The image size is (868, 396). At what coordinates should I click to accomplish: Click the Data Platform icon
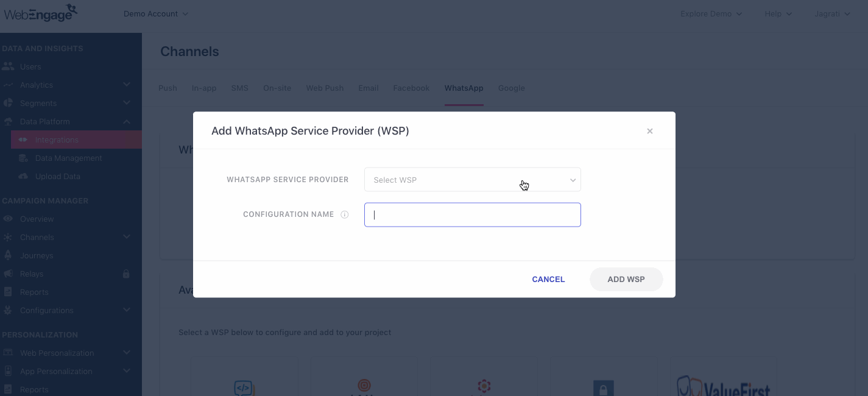(x=8, y=121)
